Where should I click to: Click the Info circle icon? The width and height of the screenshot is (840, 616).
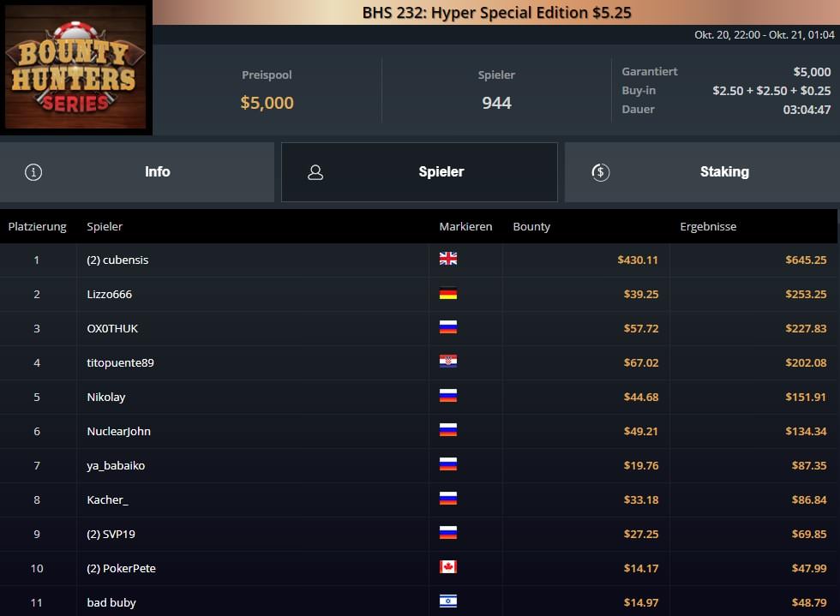(x=33, y=172)
